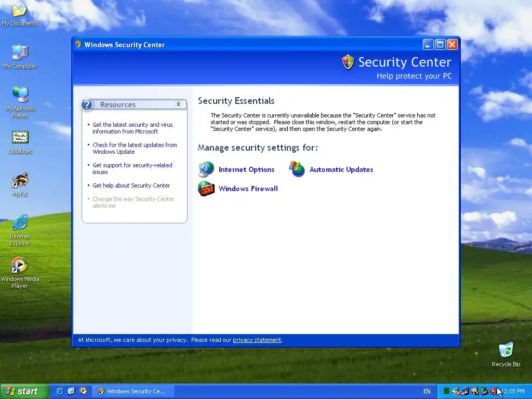Click the Resources panel header
This screenshot has height=399, width=532.
point(134,104)
